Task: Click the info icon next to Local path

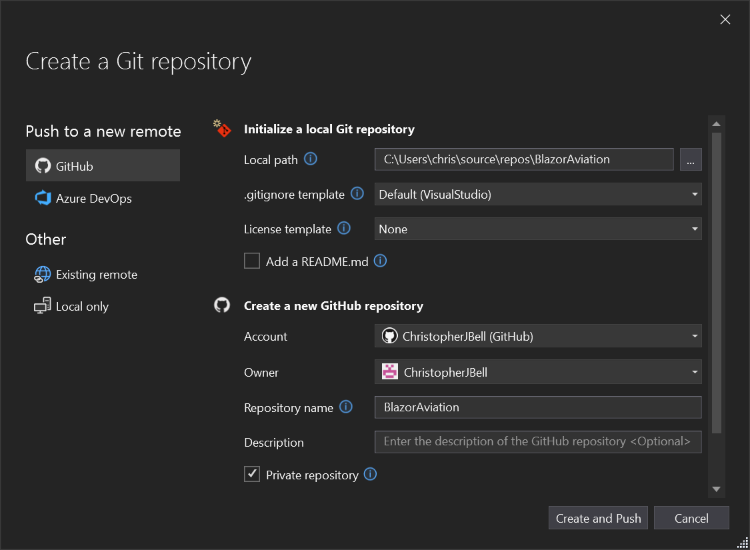Action: (310, 159)
